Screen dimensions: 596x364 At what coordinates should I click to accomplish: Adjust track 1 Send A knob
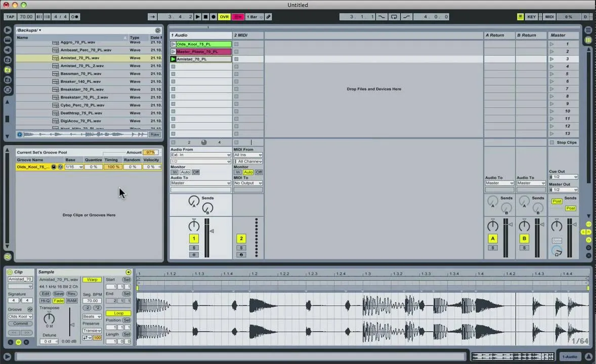click(x=194, y=201)
